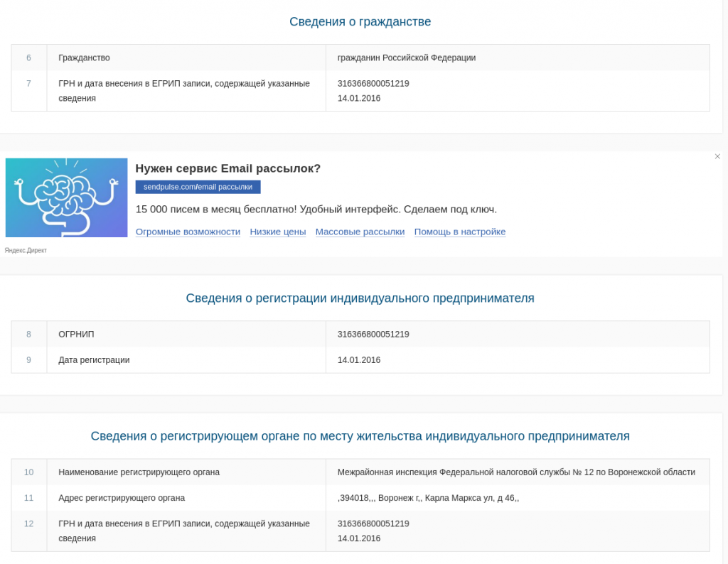This screenshot has height=564, width=728.
Task: Click the registering body address with 'Карла Маркса ул'
Action: pos(428,497)
